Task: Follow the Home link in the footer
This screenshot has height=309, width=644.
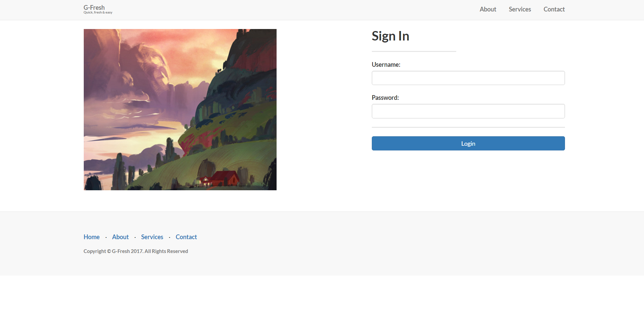Action: tap(92, 237)
